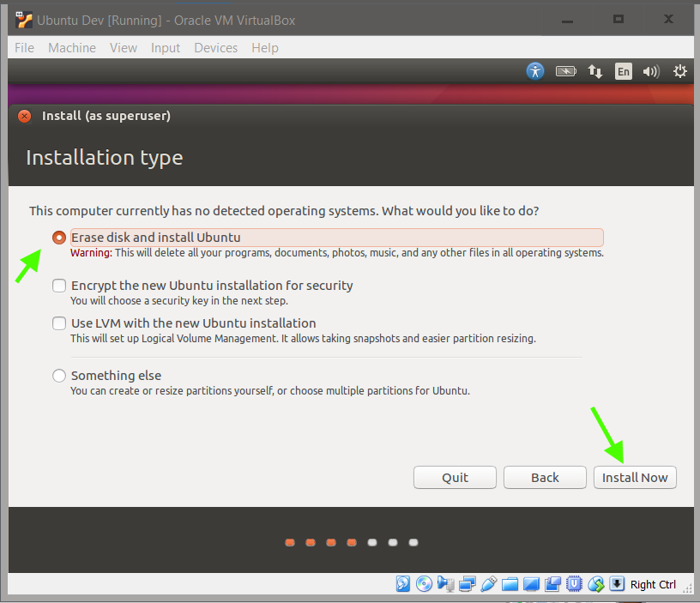The width and height of the screenshot is (700, 603).
Task: Open the sound volume indicator
Action: [651, 71]
